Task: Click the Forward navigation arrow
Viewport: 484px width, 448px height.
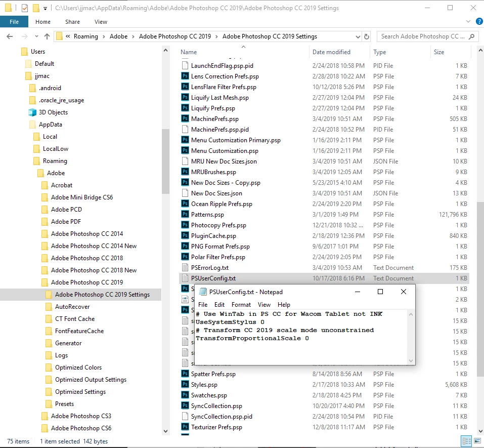Action: [x=25, y=36]
